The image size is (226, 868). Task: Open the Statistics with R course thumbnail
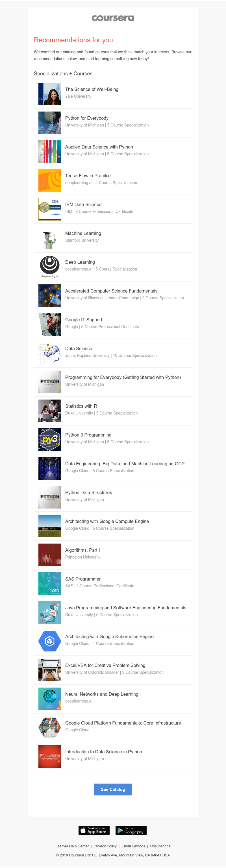click(50, 411)
